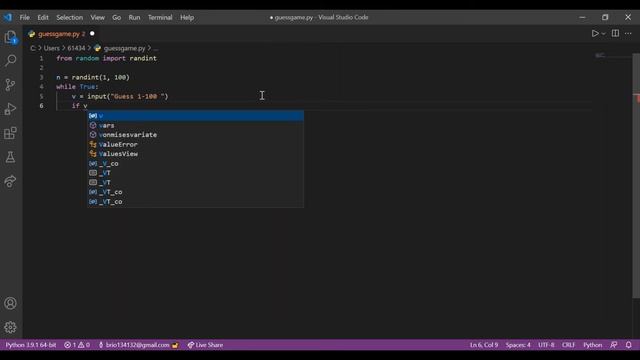Screen dimensions: 640x360
Task: Click the editor vertical scrollbar
Action: pos(636,176)
